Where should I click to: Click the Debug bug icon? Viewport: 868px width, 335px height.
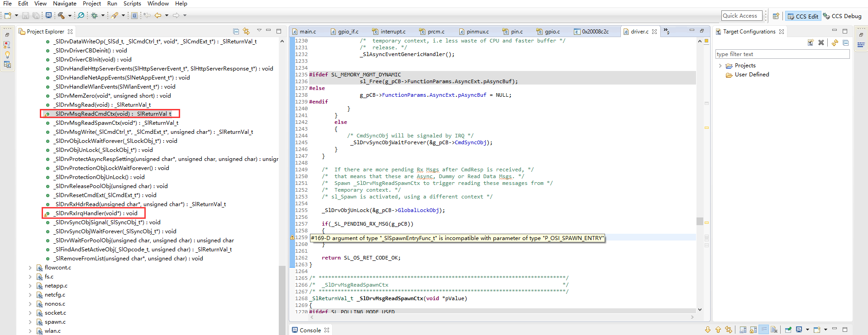[x=94, y=15]
